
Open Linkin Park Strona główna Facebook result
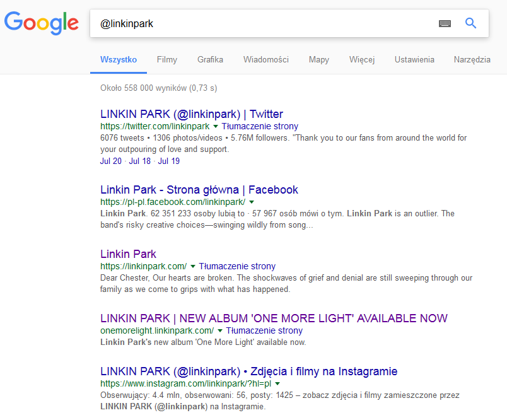click(x=199, y=190)
